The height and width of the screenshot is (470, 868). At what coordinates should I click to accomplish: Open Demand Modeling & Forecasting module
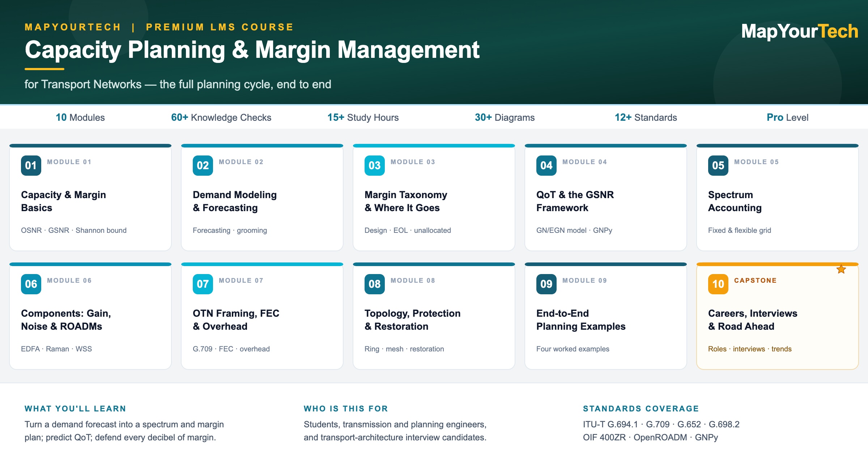coord(262,197)
